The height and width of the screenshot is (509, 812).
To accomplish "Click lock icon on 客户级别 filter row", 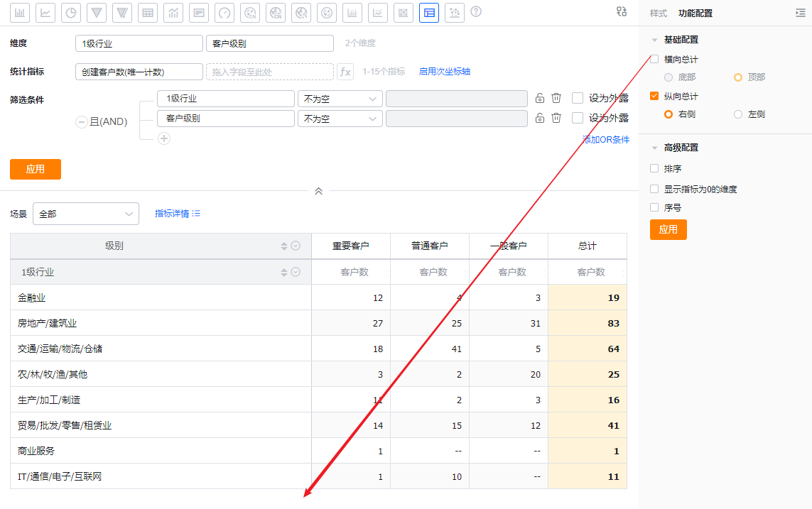I will (x=540, y=119).
